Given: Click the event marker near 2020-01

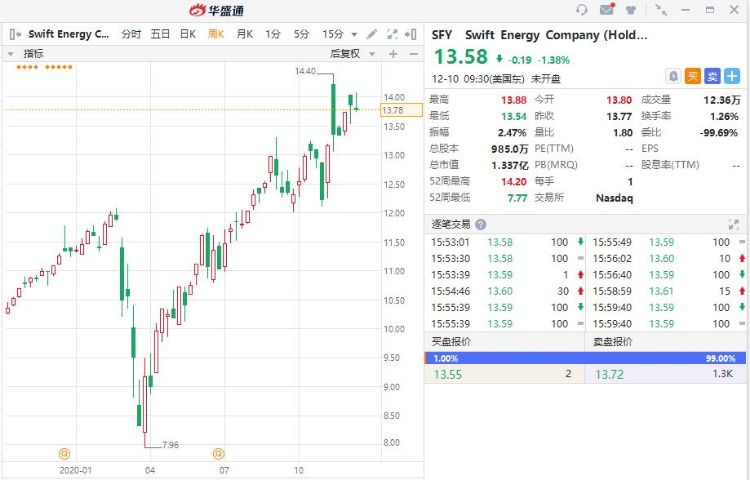Looking at the screenshot, I should point(64,453).
